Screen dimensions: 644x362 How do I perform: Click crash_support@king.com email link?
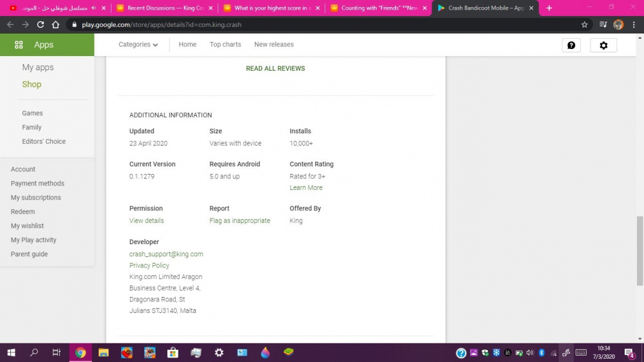(166, 254)
